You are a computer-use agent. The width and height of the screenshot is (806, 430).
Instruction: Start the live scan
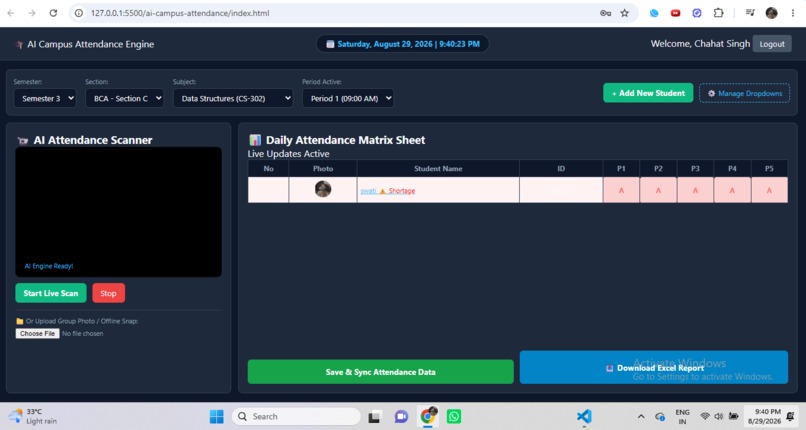[x=51, y=293]
